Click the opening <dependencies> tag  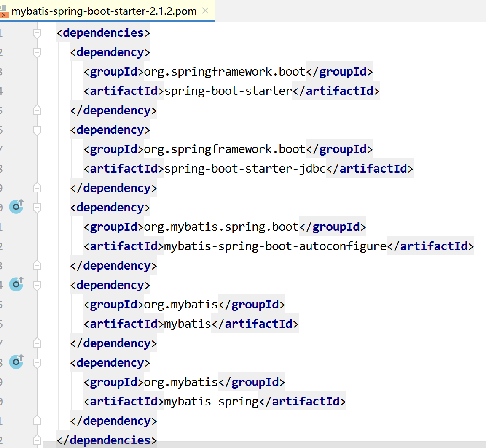coord(103,33)
